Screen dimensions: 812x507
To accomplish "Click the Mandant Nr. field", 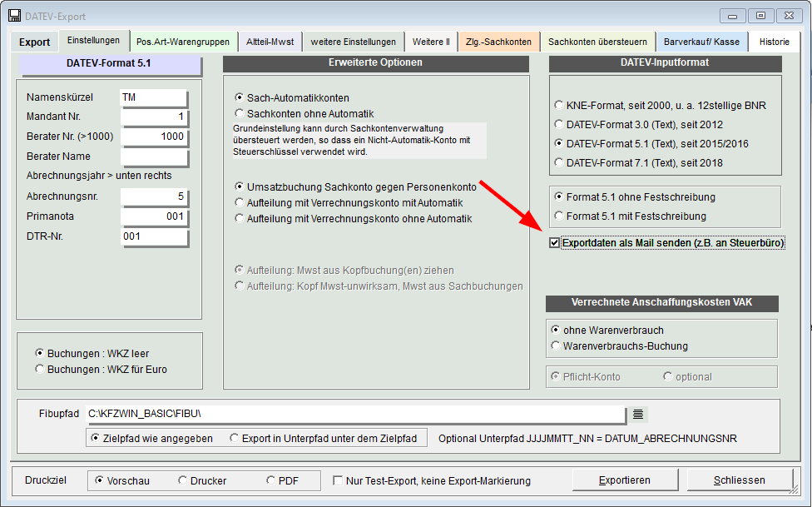I will pyautogui.click(x=154, y=117).
